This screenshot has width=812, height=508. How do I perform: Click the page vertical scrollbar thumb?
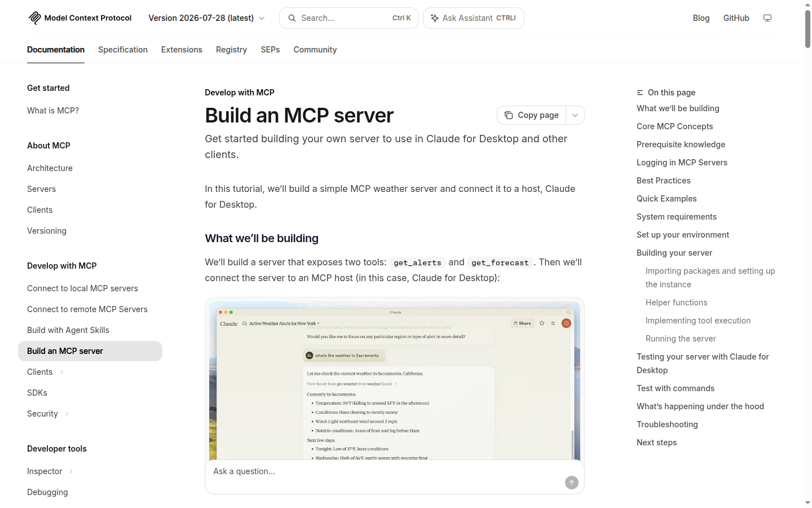(x=807, y=28)
